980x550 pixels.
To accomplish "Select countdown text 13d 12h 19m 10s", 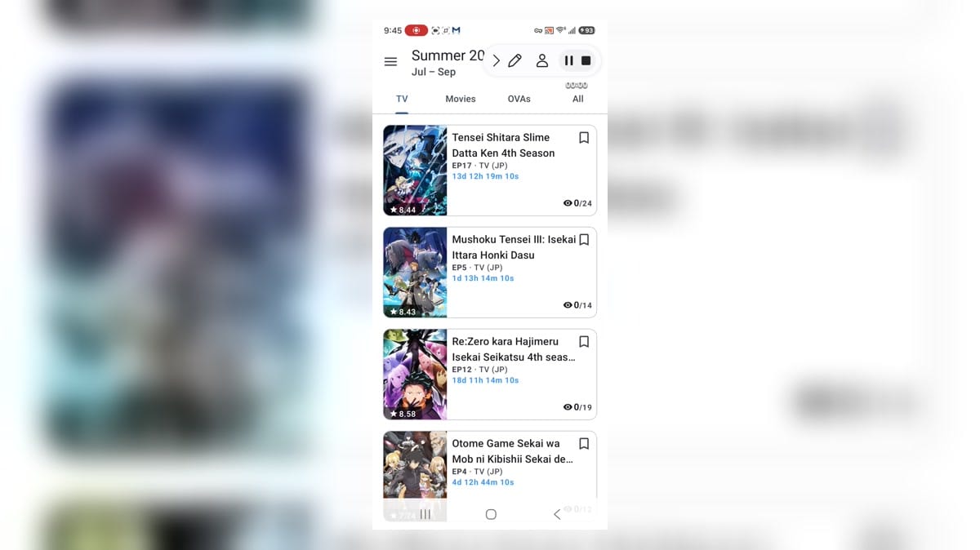I will 485,176.
